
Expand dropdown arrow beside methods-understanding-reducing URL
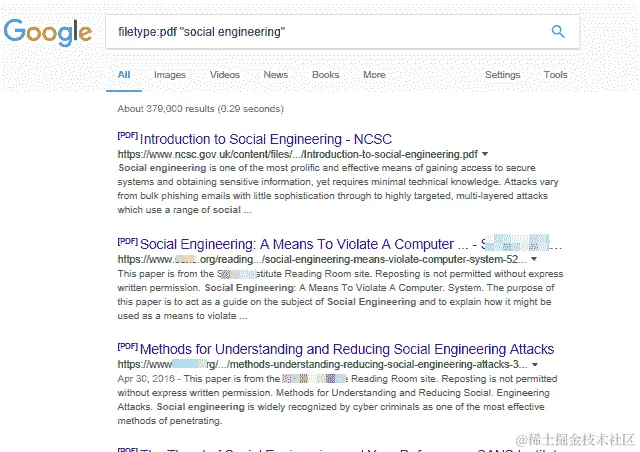(535, 364)
